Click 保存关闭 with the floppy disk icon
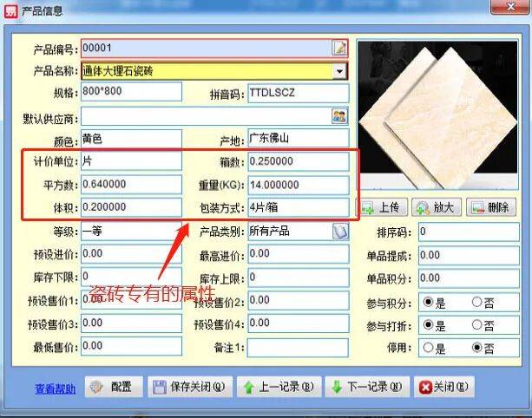Screen dimensions: 532x418 [x=188, y=387]
